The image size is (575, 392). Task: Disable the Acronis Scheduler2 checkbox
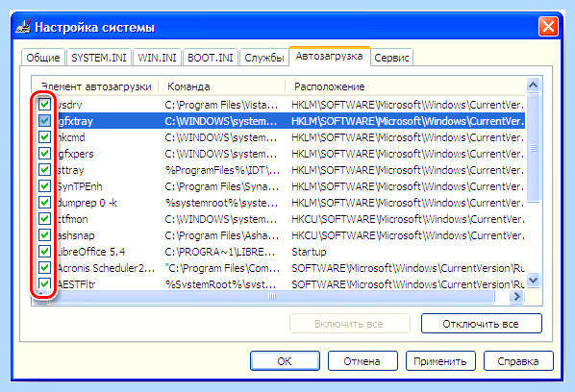[45, 268]
